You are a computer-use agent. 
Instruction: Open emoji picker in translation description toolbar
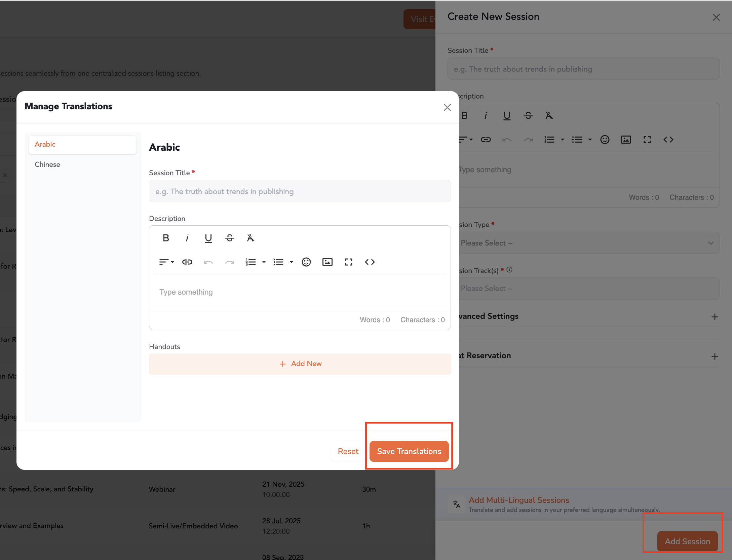tap(306, 262)
